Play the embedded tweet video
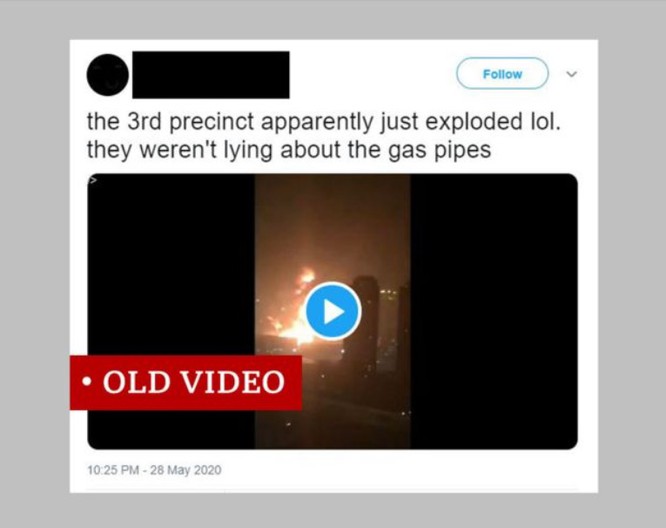This screenshot has width=666, height=528. [332, 311]
